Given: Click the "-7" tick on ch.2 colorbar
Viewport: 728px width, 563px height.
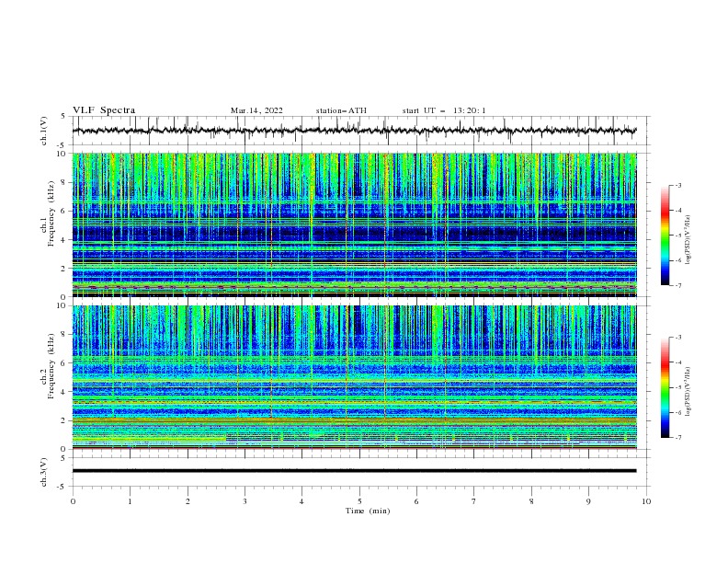Looking at the screenshot, I should [678, 438].
